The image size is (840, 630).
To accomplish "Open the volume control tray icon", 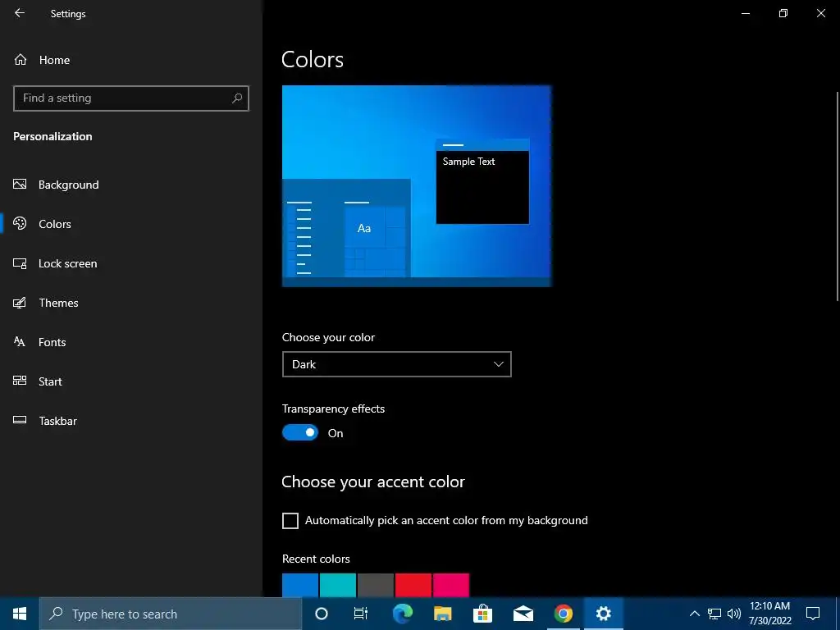I will tap(734, 614).
